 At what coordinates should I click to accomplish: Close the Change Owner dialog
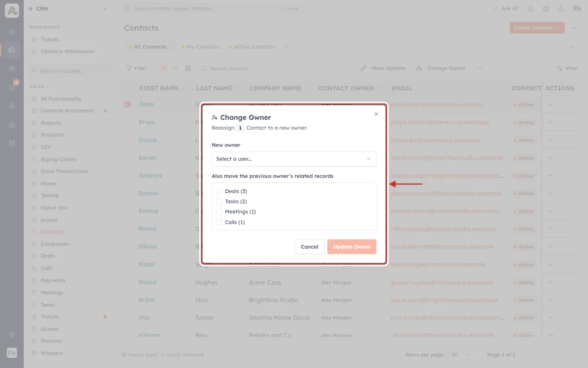coord(376,114)
